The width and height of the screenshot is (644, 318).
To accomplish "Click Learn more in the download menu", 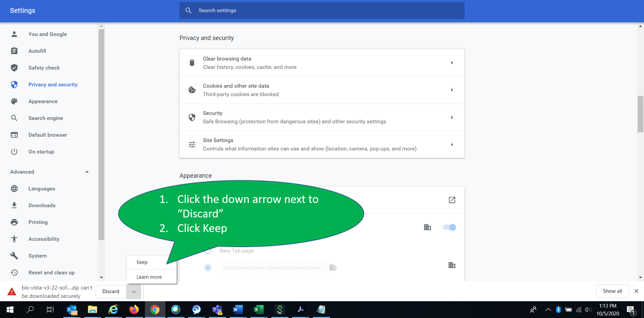I will tap(149, 276).
